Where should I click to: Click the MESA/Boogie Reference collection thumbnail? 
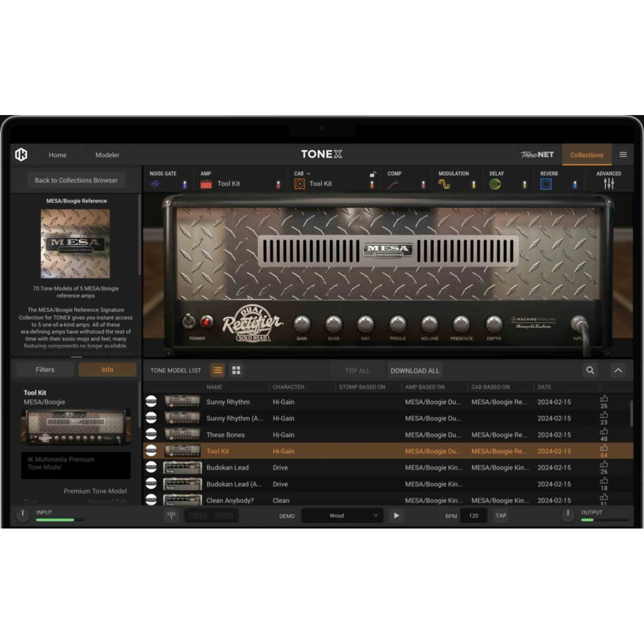click(75, 243)
